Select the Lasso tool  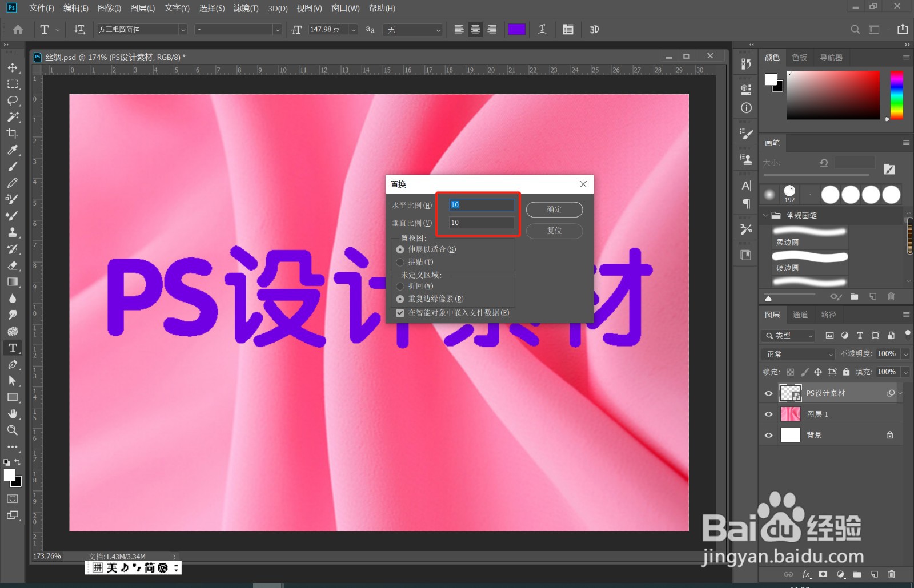point(13,100)
